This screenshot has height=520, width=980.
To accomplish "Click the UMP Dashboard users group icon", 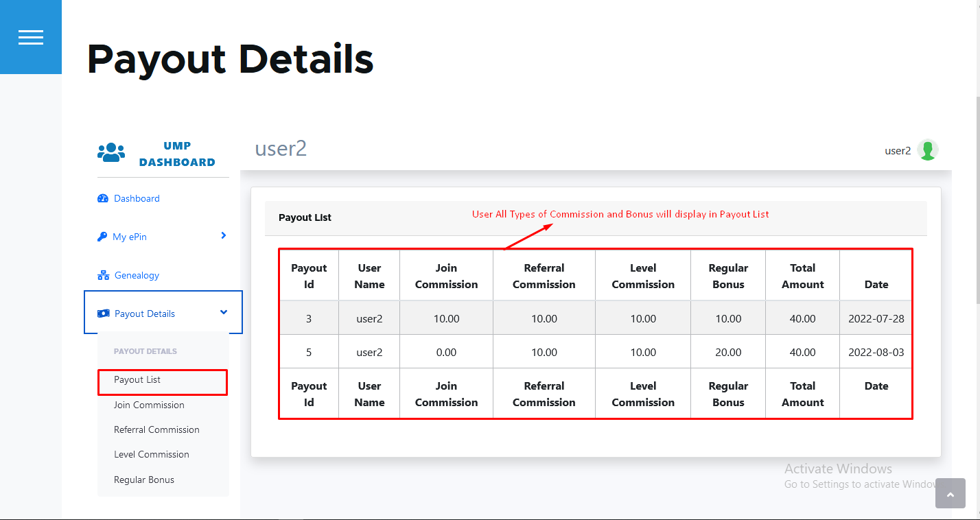I will 111,152.
